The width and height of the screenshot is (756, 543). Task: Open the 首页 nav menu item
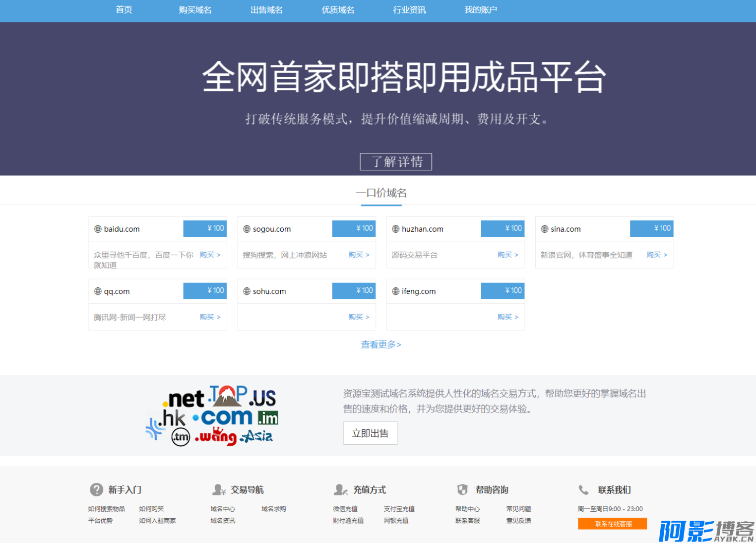tap(124, 10)
